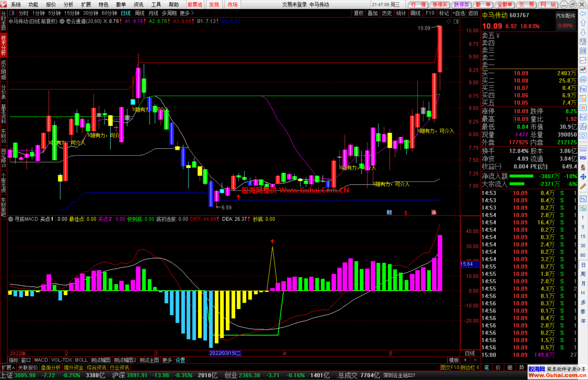Viewport: 588px width, 380px height.
Task: Select the pencil drawing tool icon
Action: (x=583, y=186)
